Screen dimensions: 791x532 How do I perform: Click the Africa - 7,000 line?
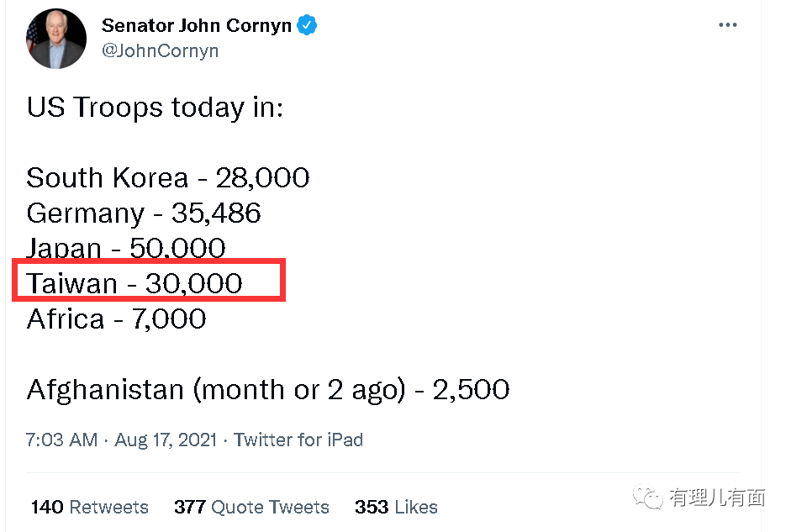(116, 319)
